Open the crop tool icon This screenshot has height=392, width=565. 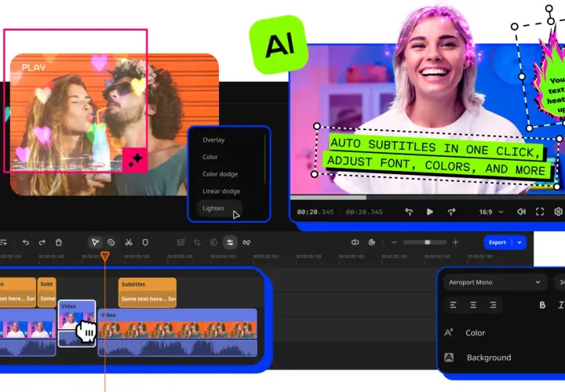197,242
